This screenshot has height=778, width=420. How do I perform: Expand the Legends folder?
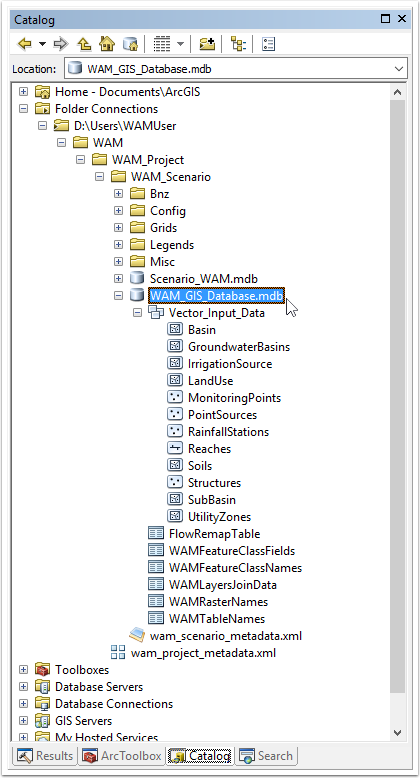pyautogui.click(x=118, y=245)
